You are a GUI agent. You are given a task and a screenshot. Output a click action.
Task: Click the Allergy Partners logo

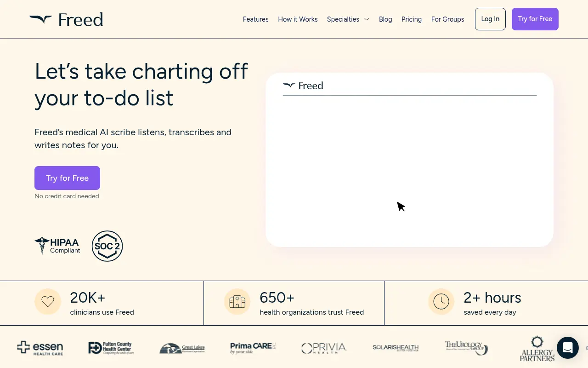[537, 349]
